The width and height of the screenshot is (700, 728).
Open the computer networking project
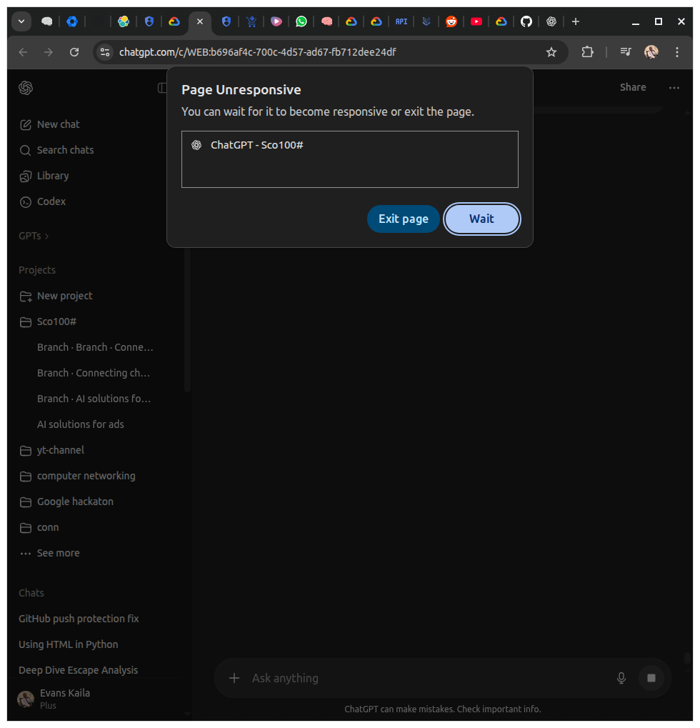tap(78, 476)
